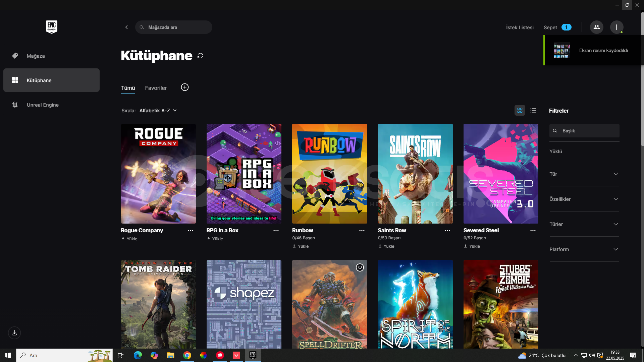Switch to the Favoriler tab
Viewport: 644px width, 362px height.
pos(156,88)
